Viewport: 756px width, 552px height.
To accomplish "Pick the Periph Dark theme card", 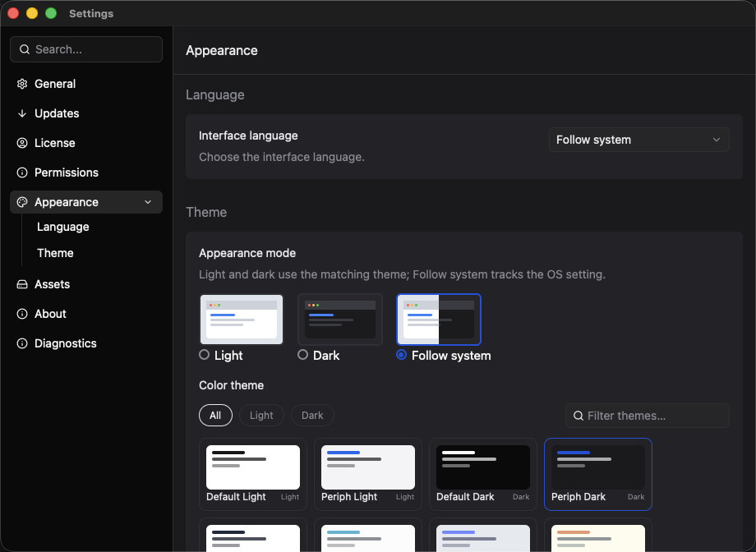I will [598, 475].
